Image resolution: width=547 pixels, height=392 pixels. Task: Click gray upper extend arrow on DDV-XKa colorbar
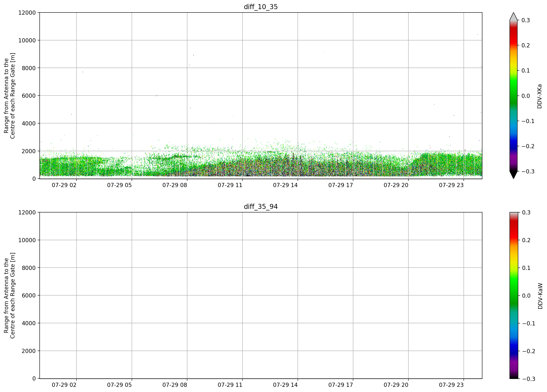[513, 16]
